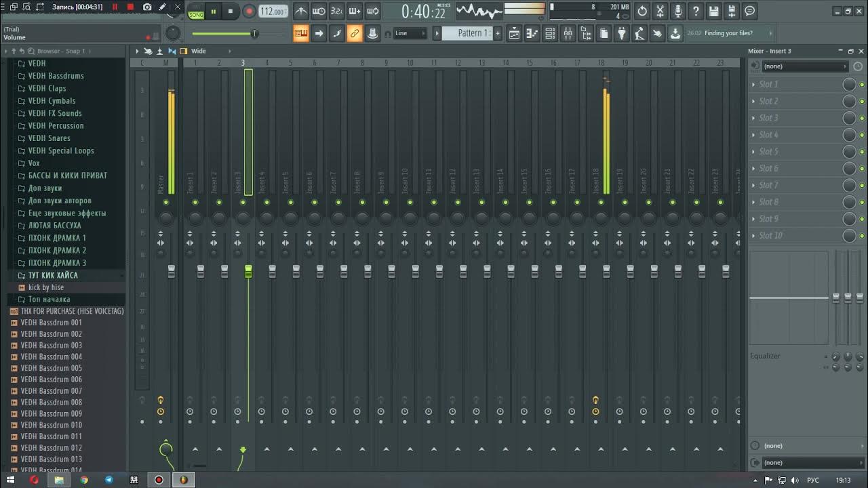868x488 pixels.
Task: Start one-click audio recording microphone icon
Action: point(678,11)
